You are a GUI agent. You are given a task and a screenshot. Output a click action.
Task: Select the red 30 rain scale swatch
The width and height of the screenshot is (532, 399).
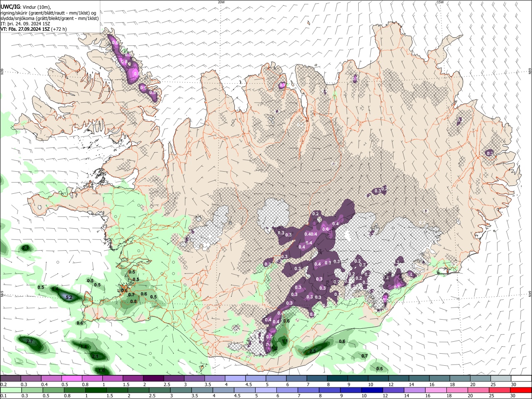coord(522,390)
